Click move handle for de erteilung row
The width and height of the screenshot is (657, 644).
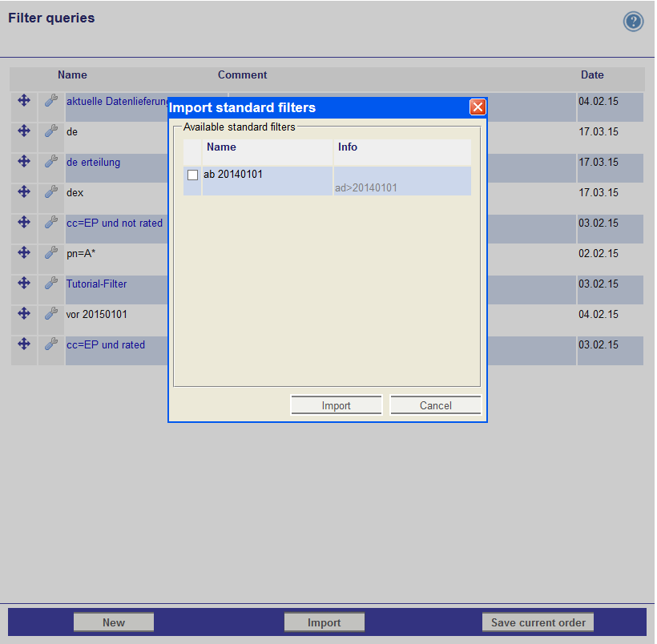click(24, 161)
